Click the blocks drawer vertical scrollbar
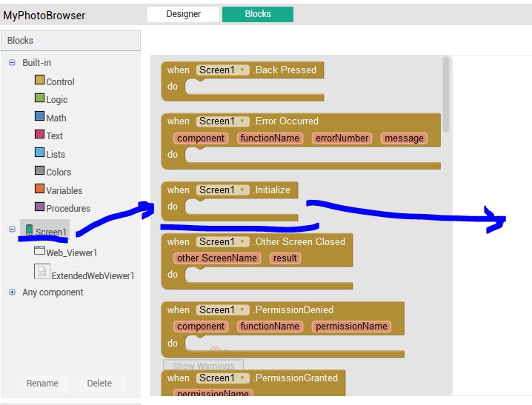The height and width of the screenshot is (405, 532). [x=446, y=95]
